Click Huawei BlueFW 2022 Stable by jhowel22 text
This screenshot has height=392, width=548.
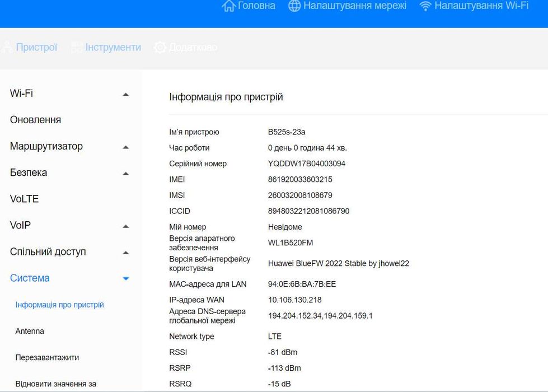(x=338, y=263)
